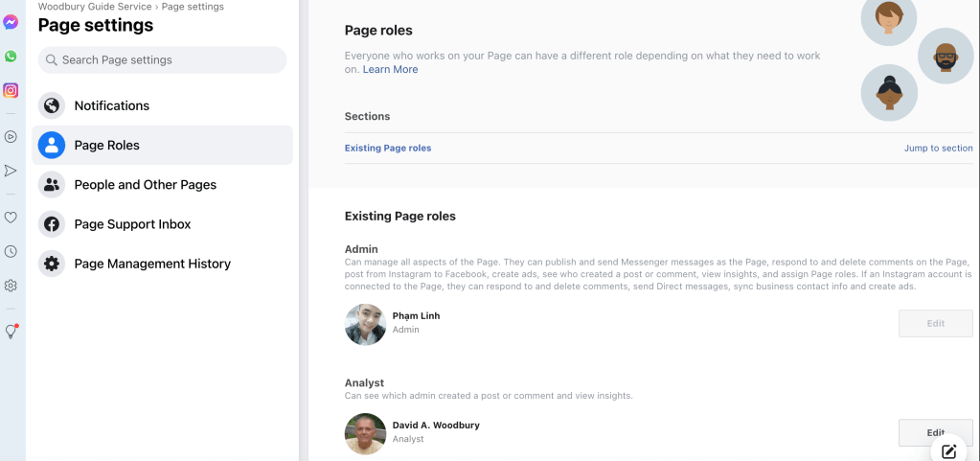The height and width of the screenshot is (461, 980).
Task: Open Page Support Inbox
Action: tap(132, 224)
